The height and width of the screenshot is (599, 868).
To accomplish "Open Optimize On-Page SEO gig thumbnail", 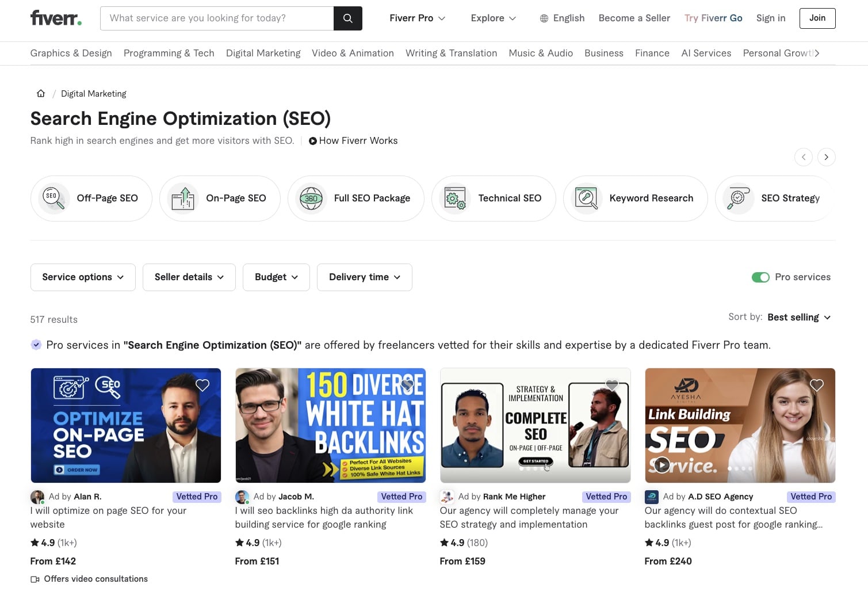I will pyautogui.click(x=126, y=425).
